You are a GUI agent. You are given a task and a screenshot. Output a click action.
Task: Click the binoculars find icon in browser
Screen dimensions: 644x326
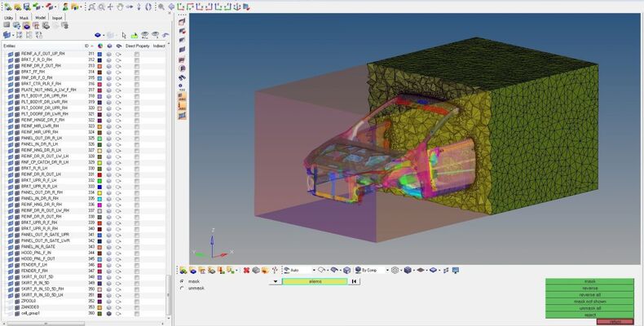coord(144,35)
